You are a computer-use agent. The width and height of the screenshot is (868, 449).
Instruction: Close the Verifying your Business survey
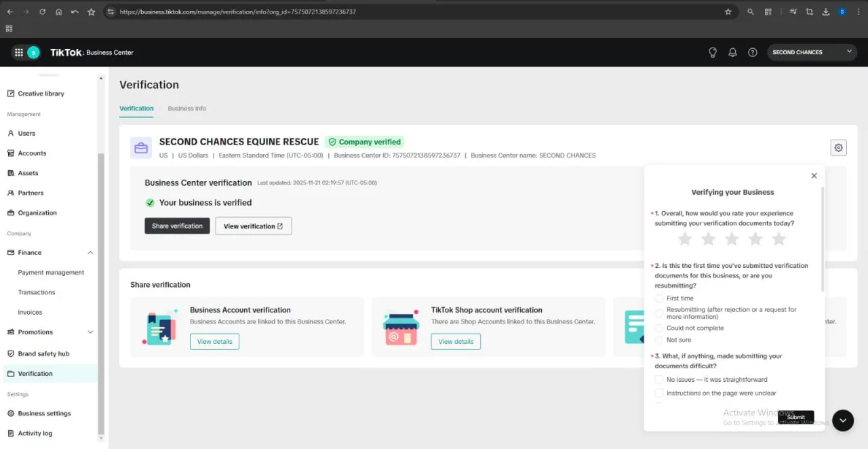(814, 176)
